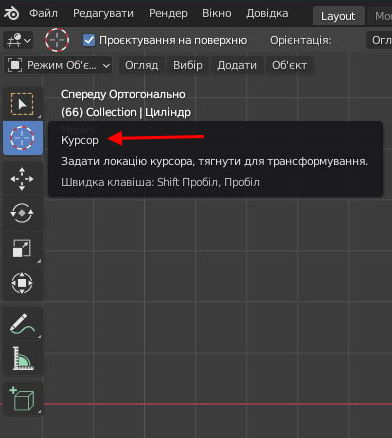Open the Редагувати menu
Viewport: 392px width, 438px height.
103,13
